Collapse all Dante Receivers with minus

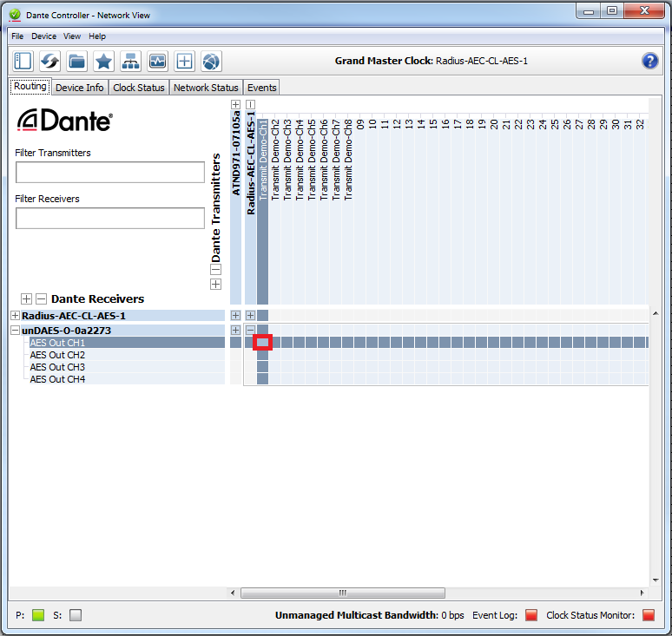pyautogui.click(x=41, y=299)
